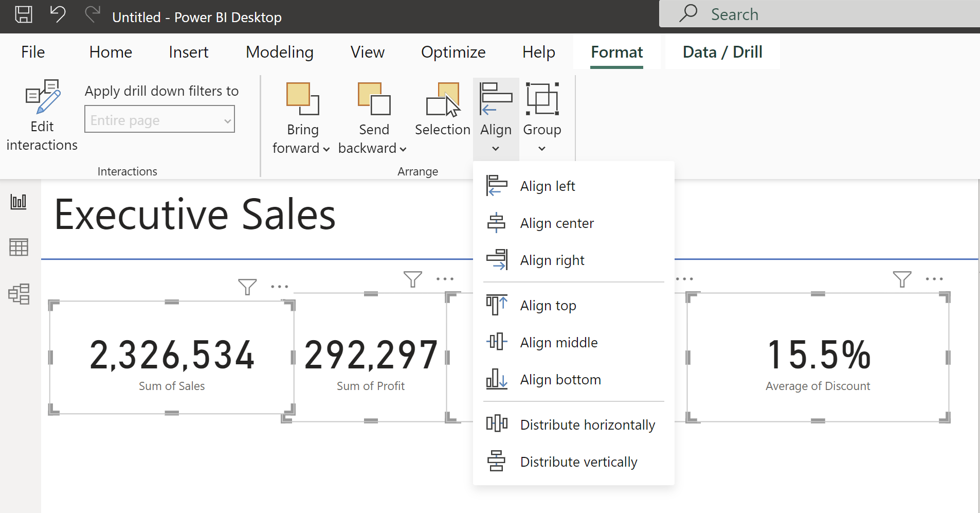The image size is (980, 513).
Task: Click filter icon above Sum of Sales card
Action: [247, 287]
